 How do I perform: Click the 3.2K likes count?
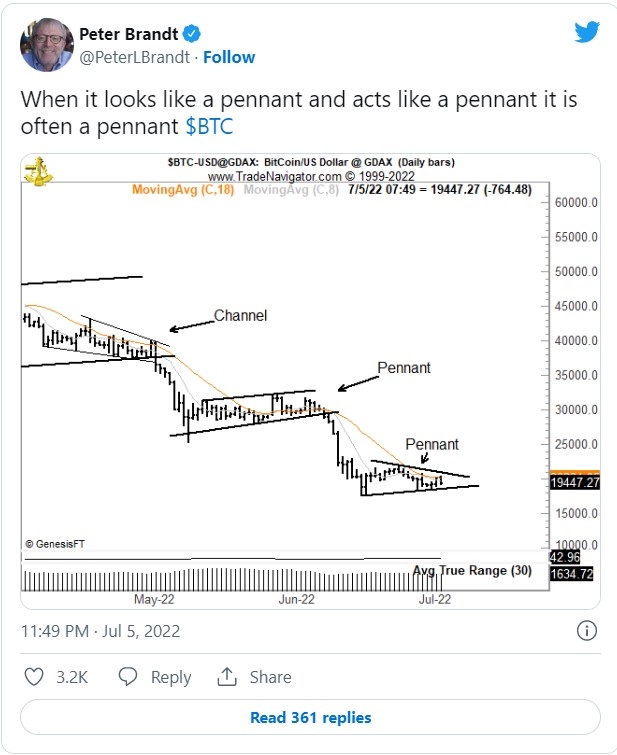point(72,677)
